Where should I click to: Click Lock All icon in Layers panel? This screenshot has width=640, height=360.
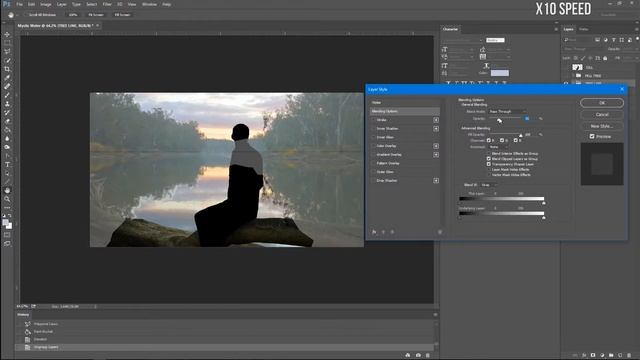pyautogui.click(x=605, y=58)
